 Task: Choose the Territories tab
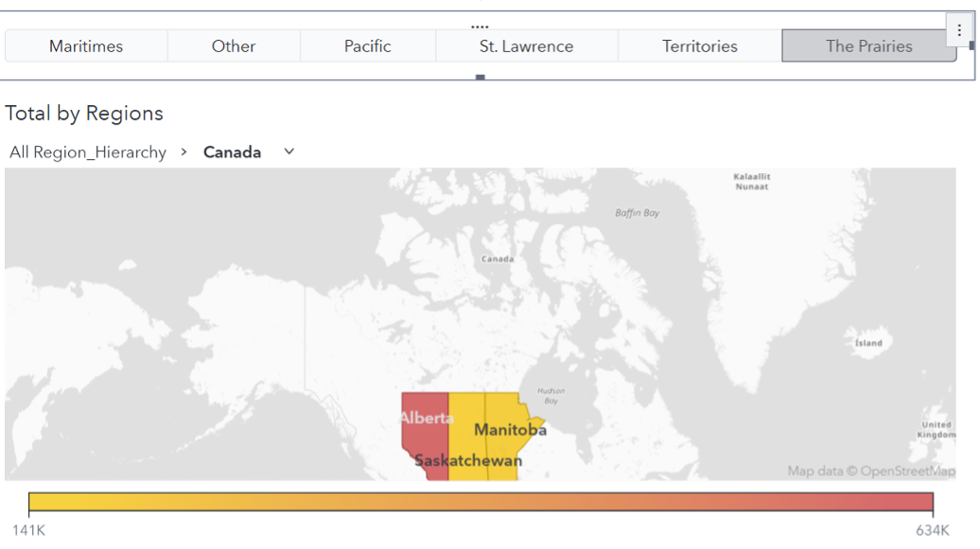(699, 45)
